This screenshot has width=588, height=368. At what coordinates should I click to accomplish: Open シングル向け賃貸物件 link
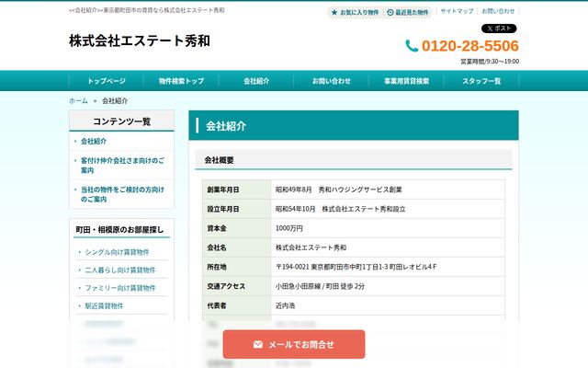pyautogui.click(x=117, y=252)
